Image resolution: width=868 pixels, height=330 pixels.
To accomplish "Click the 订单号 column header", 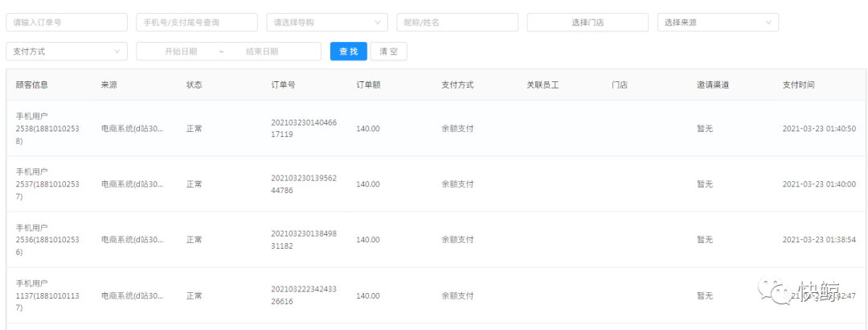I will [283, 85].
